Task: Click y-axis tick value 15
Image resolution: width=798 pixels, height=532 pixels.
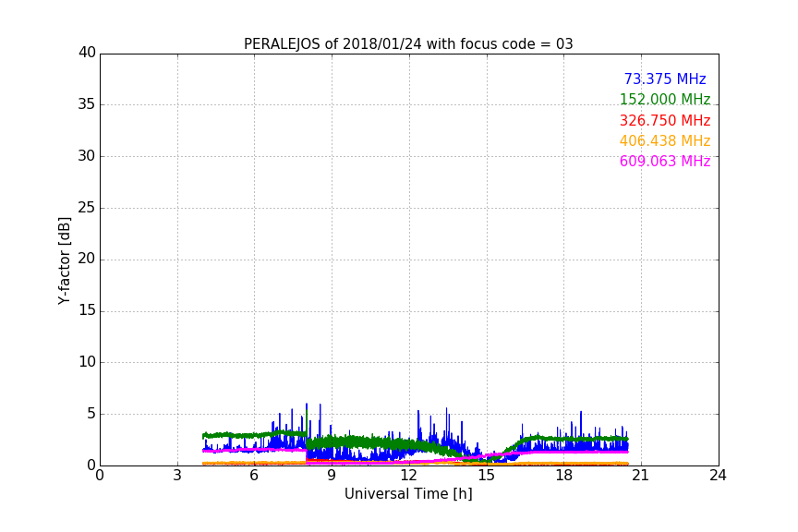Action: click(87, 310)
